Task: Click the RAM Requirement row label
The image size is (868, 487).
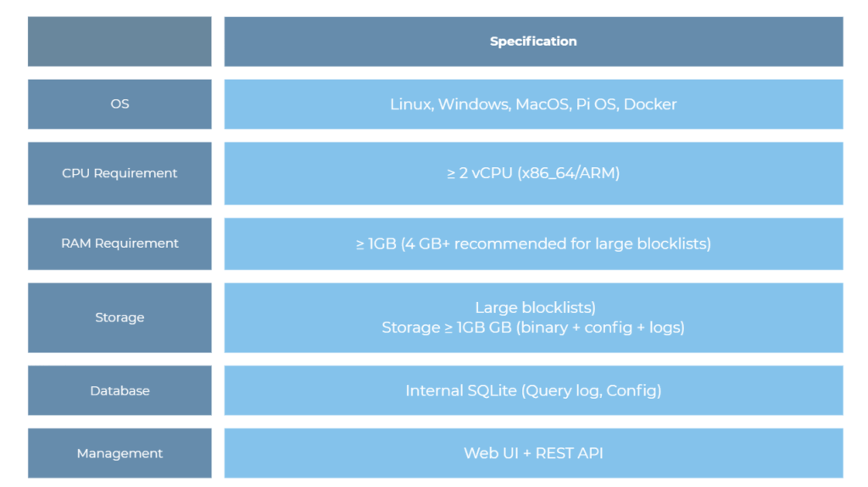Action: click(120, 243)
